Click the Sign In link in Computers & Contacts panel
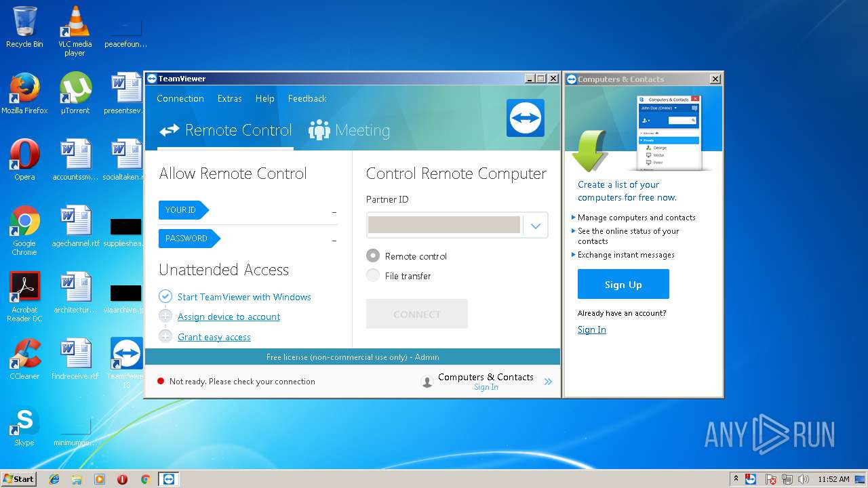Image resolution: width=868 pixels, height=488 pixels. tap(592, 329)
